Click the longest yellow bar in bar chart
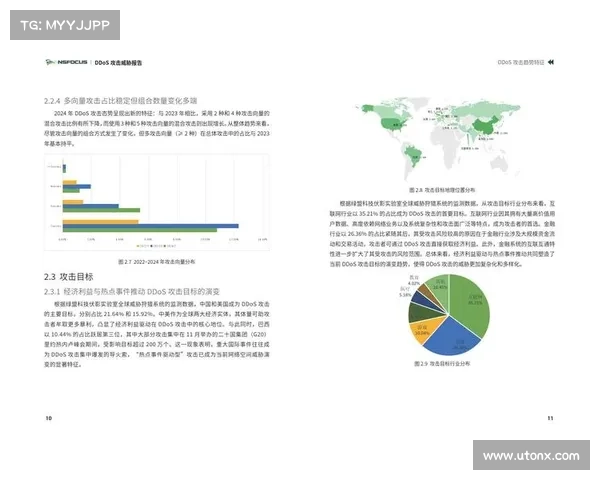Image resolution: width=600 pixels, height=480 pixels. 101,222
